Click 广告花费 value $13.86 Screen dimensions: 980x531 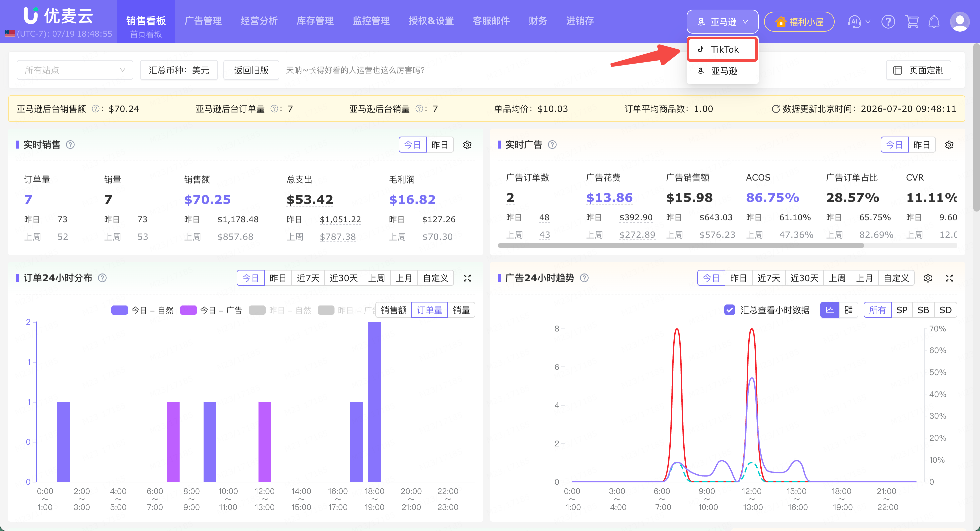click(609, 198)
